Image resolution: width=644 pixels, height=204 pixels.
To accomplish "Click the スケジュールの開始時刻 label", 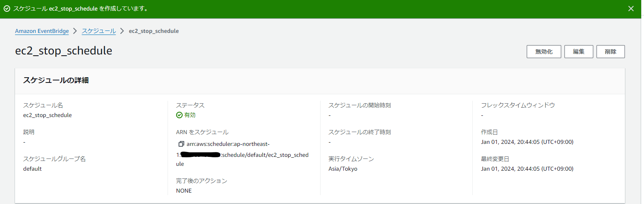I will point(360,105).
